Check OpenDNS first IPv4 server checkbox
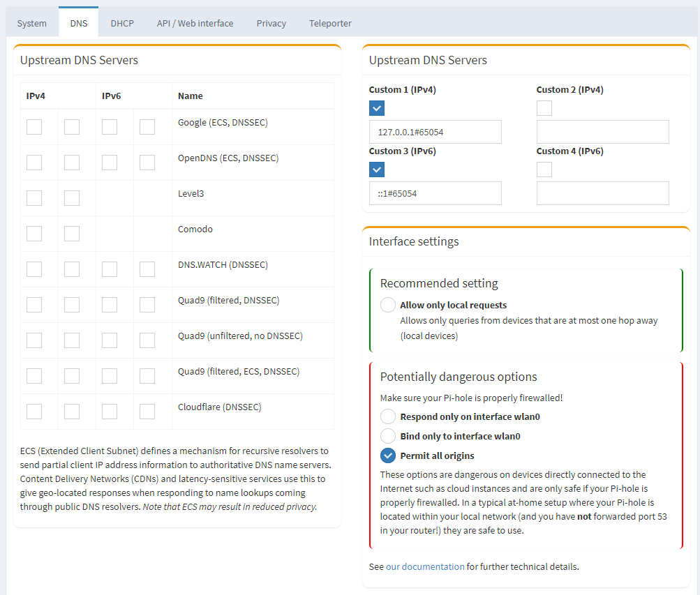Image resolution: width=700 pixels, height=595 pixels. pos(34,163)
